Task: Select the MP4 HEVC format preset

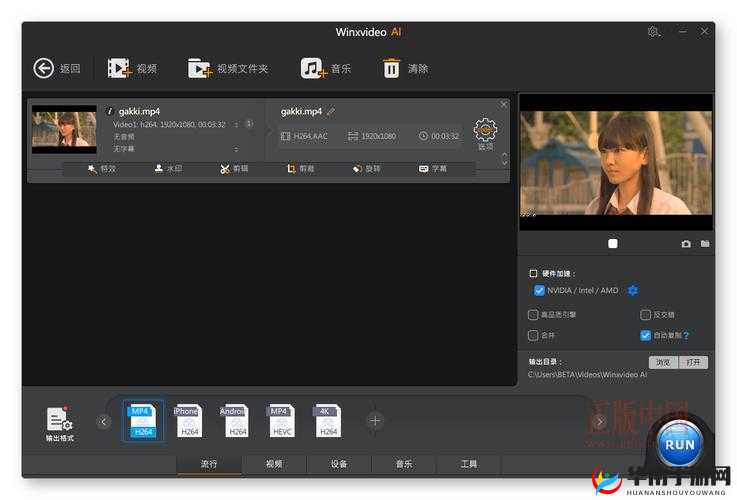Action: [x=281, y=421]
